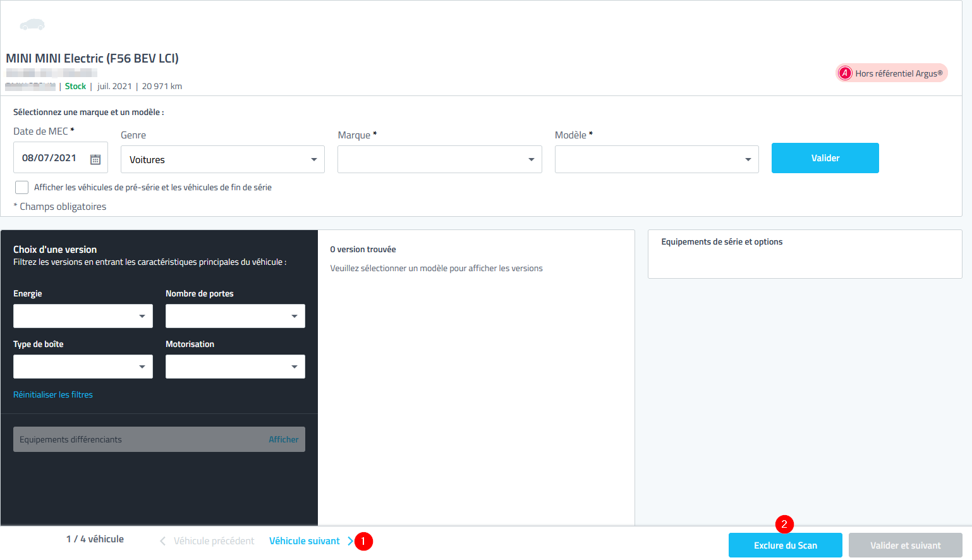Click 'Veuillez sélectionner un modèle' message

[436, 269]
